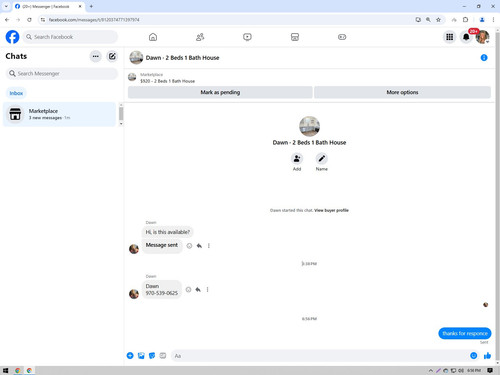Edit the chat Name with pencil icon
Image resolution: width=500 pixels, height=375 pixels.
(x=322, y=159)
